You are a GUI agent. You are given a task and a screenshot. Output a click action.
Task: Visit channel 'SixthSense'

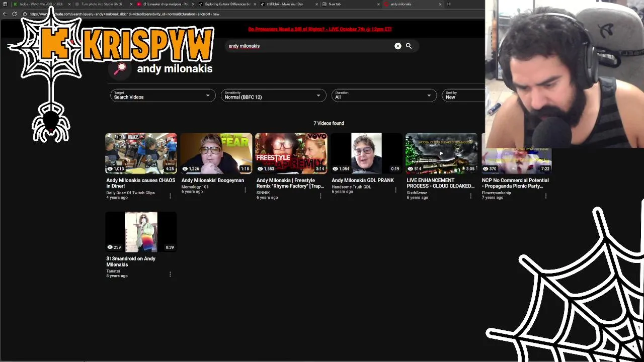click(x=417, y=193)
